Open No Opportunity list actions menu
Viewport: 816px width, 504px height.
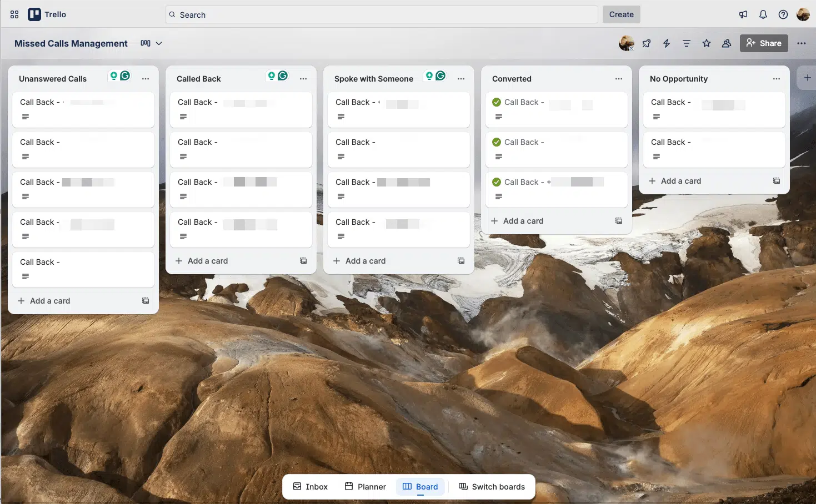[x=777, y=79]
